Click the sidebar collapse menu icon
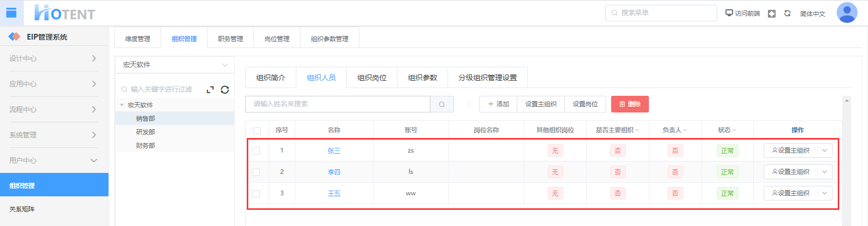 (11, 12)
